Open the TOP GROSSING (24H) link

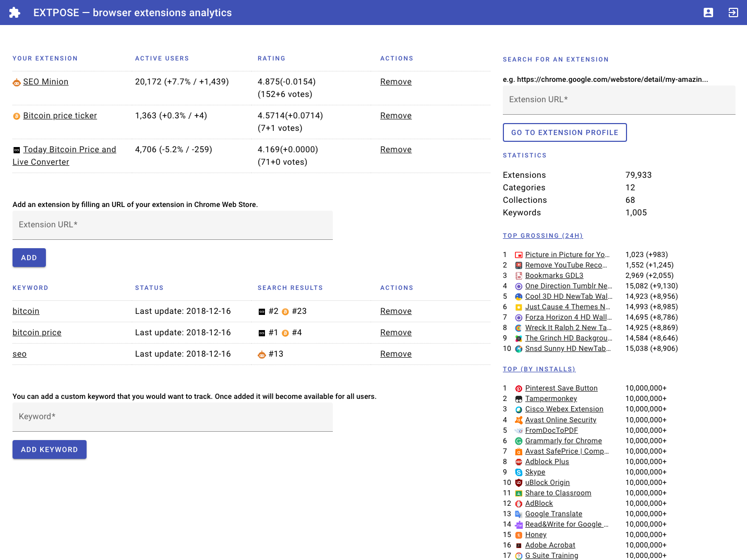[x=543, y=236]
